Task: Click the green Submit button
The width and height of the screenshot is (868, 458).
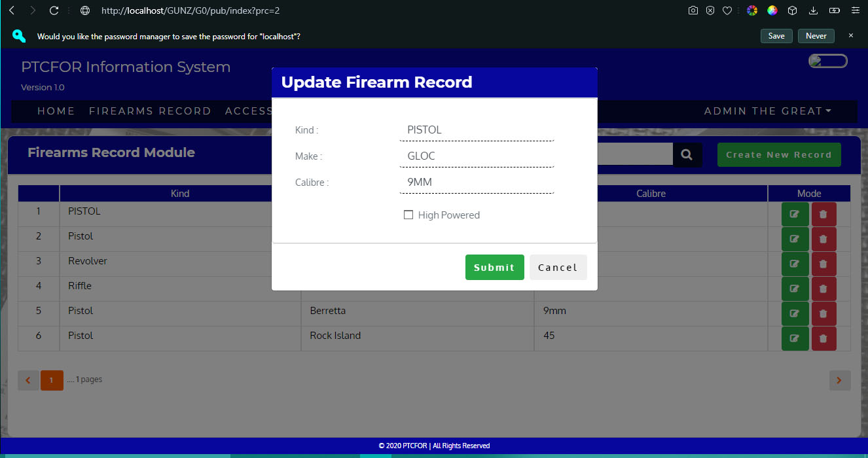Action: tap(494, 267)
